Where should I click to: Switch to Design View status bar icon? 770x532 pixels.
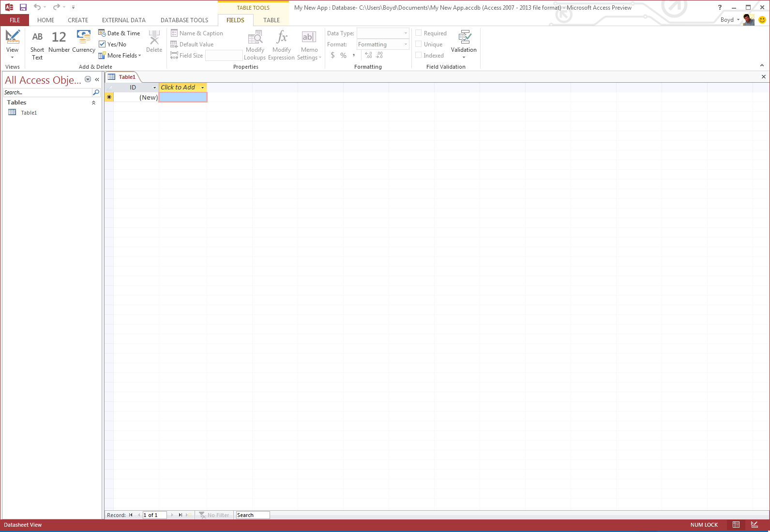pyautogui.click(x=754, y=525)
